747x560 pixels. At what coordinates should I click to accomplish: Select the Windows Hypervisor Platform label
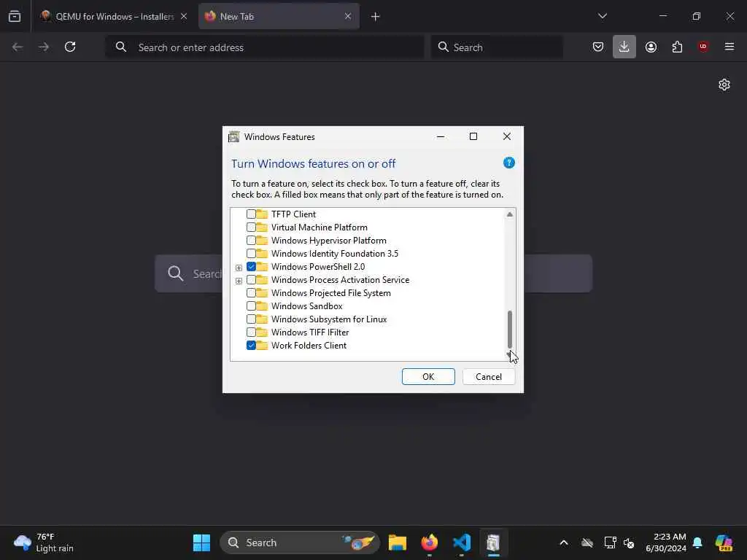tap(329, 241)
